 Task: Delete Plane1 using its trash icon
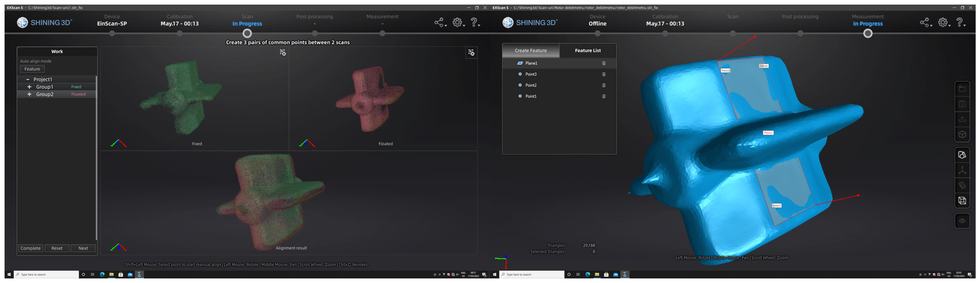[604, 63]
